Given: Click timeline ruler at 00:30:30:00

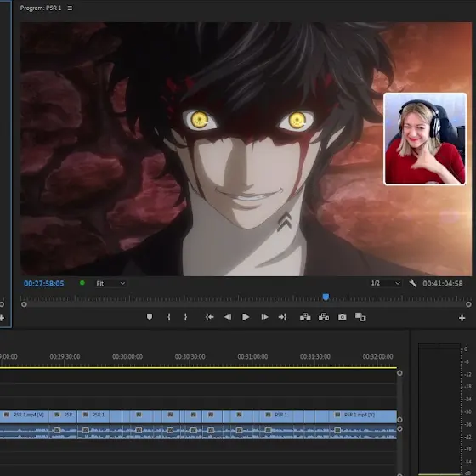Looking at the screenshot, I should [x=190, y=357].
